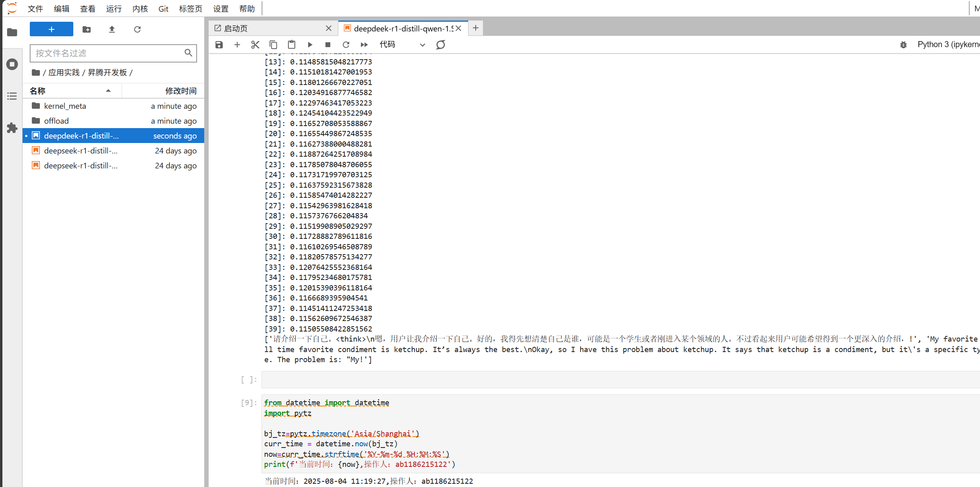The width and height of the screenshot is (980, 487).
Task: Open the offload folder
Action: (x=56, y=121)
